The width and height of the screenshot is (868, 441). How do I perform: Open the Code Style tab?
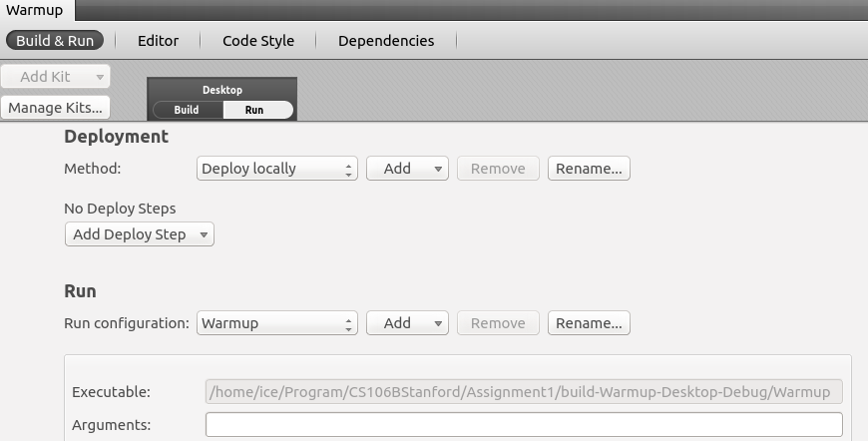tap(258, 40)
